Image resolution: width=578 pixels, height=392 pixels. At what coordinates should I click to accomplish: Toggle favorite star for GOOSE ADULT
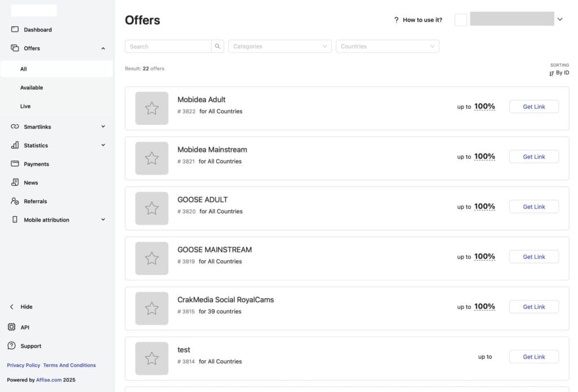coord(152,208)
